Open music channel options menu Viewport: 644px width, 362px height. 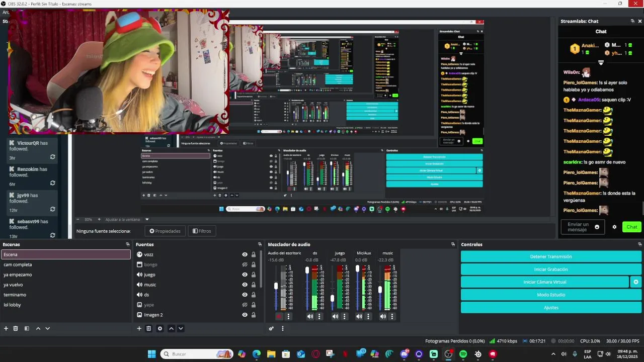[392, 316]
